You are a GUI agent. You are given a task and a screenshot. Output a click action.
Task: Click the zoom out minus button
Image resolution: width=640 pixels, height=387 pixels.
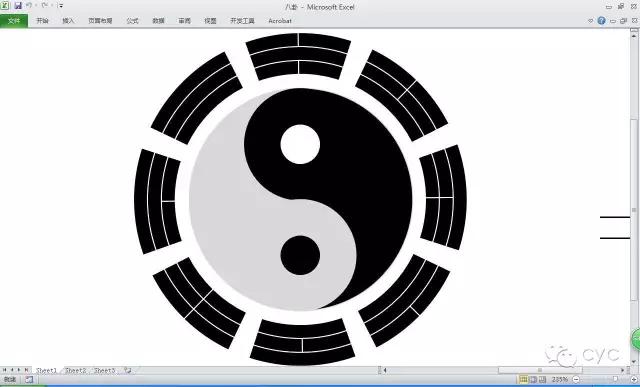pos(576,380)
